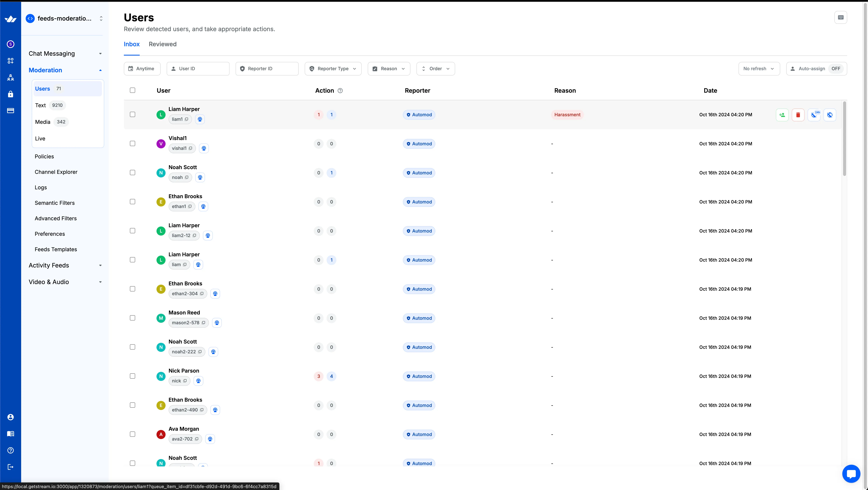
Task: Mark Liam Harper as reviewed with green user icon
Action: pos(782,115)
